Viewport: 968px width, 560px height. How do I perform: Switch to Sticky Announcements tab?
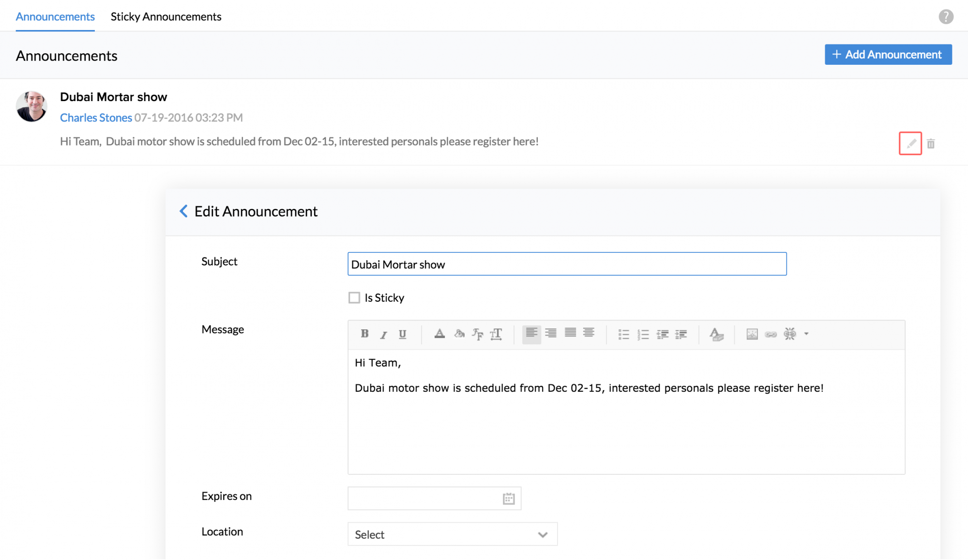tap(166, 16)
